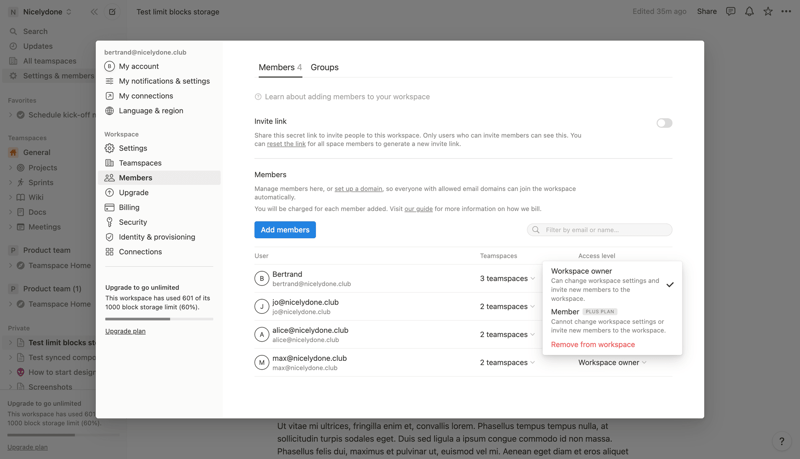Click the Add members button
The height and width of the screenshot is (459, 800).
click(285, 230)
